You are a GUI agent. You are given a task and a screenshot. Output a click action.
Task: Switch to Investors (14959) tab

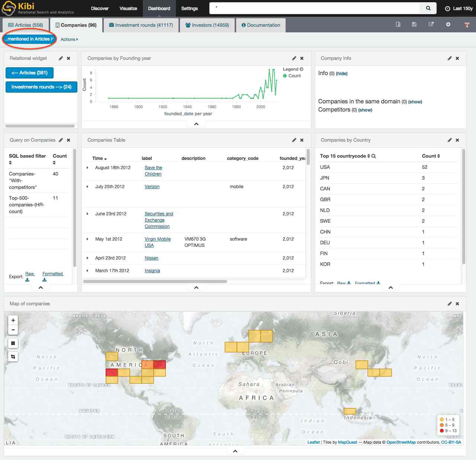(x=207, y=25)
